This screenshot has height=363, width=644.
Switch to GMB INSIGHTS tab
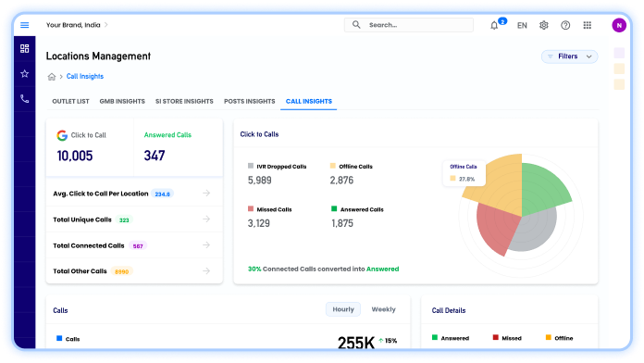pyautogui.click(x=122, y=101)
